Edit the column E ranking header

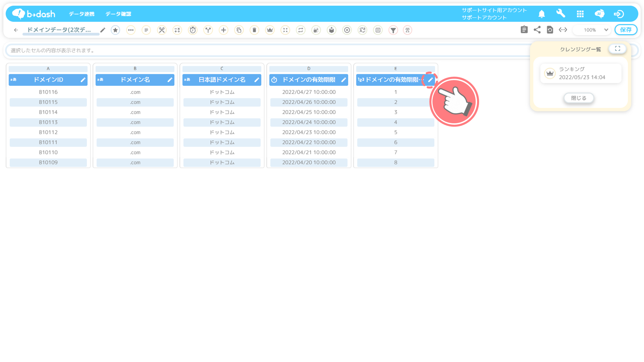point(430,80)
